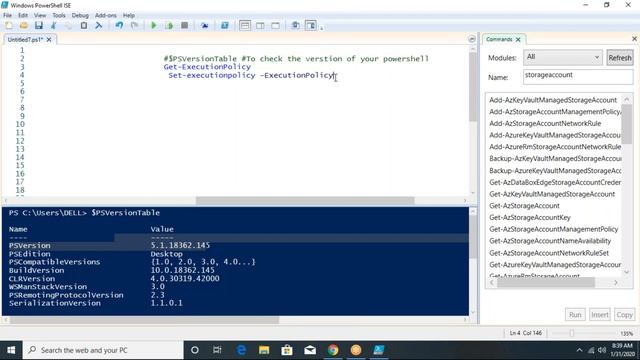Maximize the script pane with the toolbar icon
640x360 pixels.
pyautogui.click(x=276, y=26)
